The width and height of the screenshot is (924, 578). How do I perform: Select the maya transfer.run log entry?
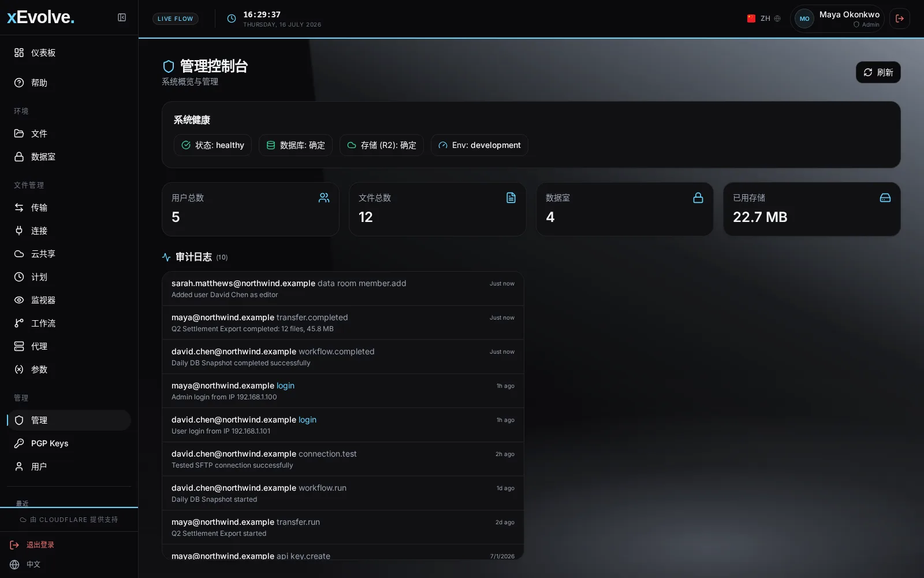(x=343, y=527)
